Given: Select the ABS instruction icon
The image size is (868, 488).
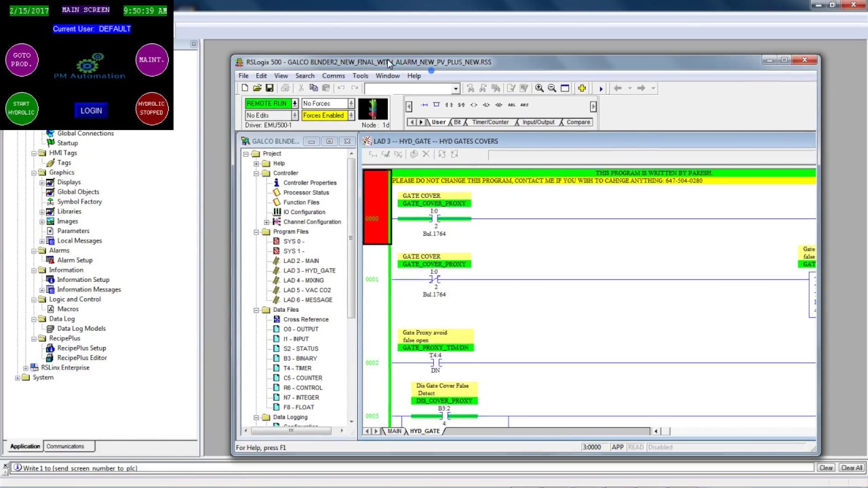Looking at the screenshot, I should [x=524, y=105].
